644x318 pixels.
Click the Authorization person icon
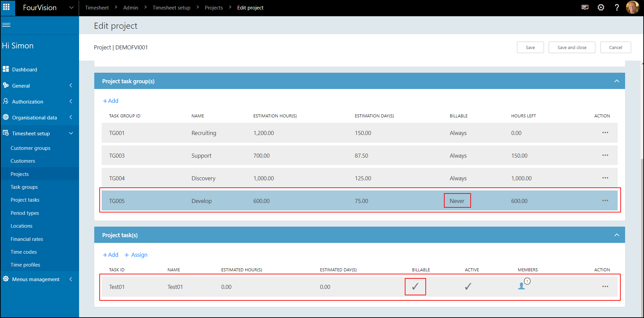click(x=6, y=101)
